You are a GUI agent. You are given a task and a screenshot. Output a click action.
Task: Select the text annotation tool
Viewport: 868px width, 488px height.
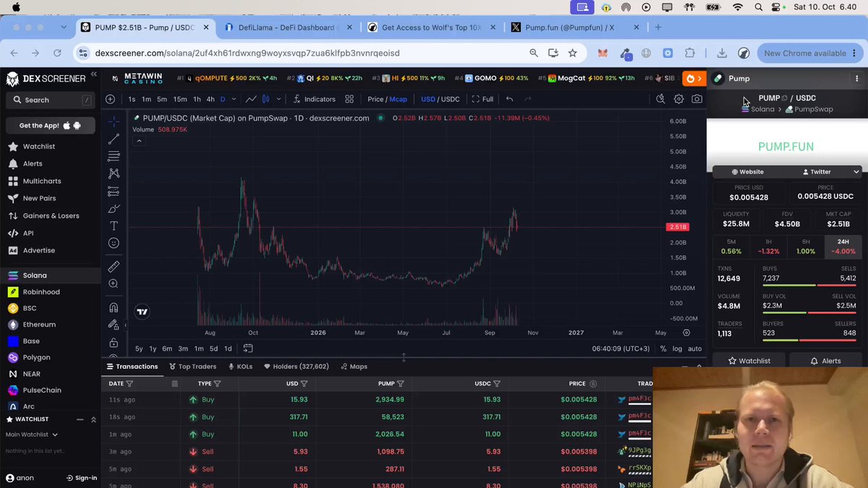point(114,226)
